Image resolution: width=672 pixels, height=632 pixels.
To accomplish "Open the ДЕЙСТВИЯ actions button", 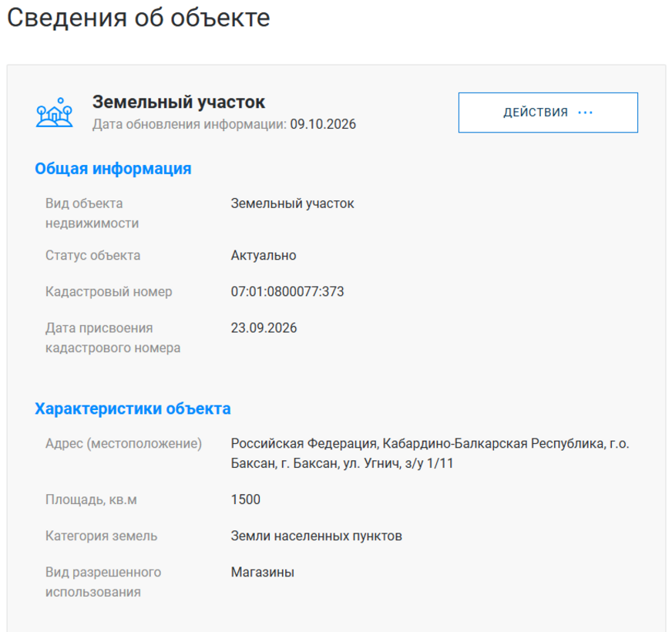I will click(548, 113).
